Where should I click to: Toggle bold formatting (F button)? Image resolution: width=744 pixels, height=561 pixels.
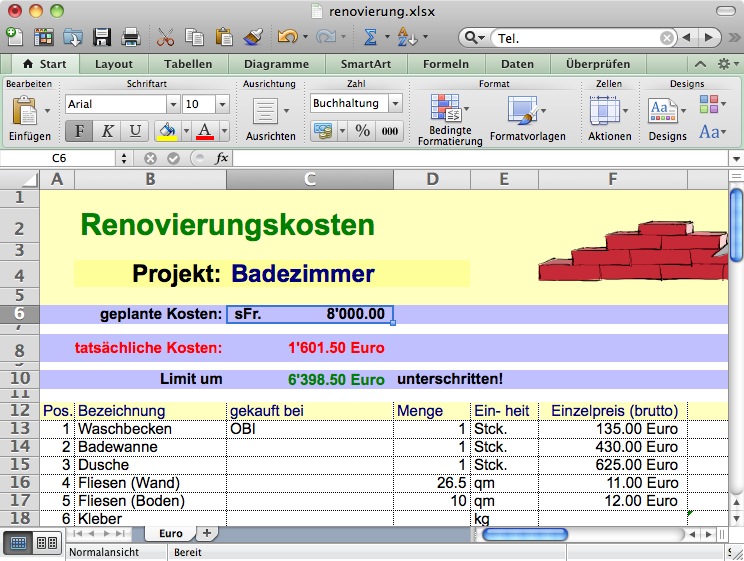(79, 131)
